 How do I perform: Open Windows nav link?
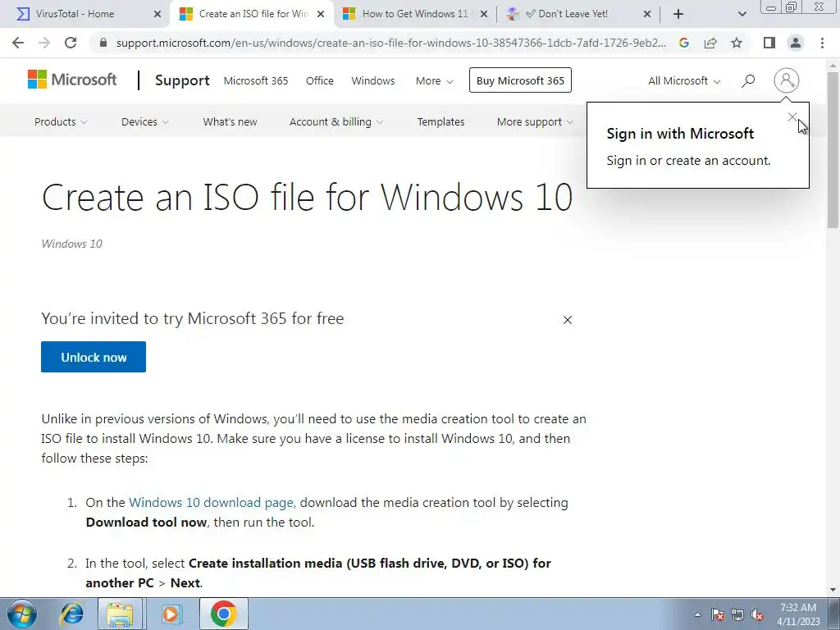coord(373,81)
